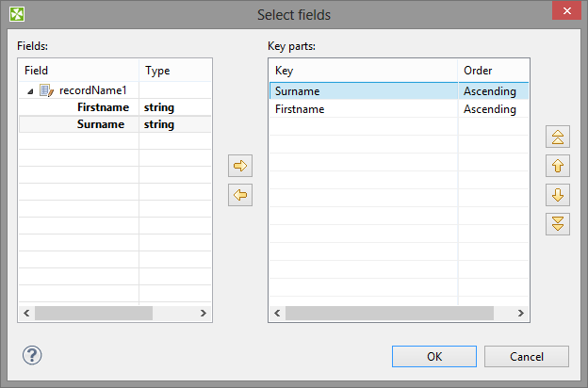Select Surname in the Fields list
This screenshot has width=588, height=388.
click(x=102, y=124)
